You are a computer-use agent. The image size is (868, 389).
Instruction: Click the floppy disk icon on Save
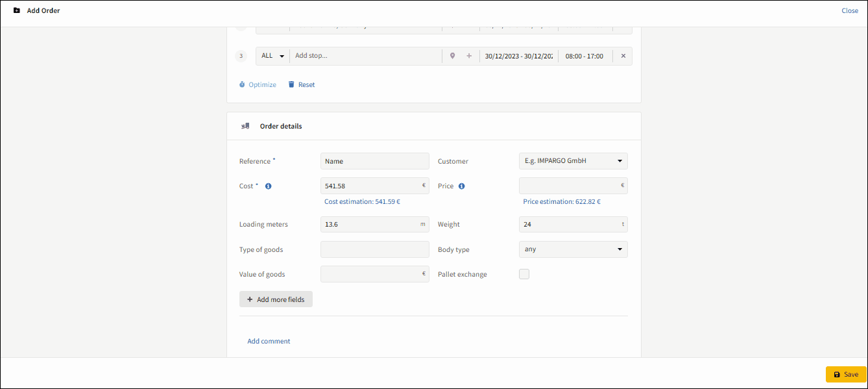[x=837, y=375]
